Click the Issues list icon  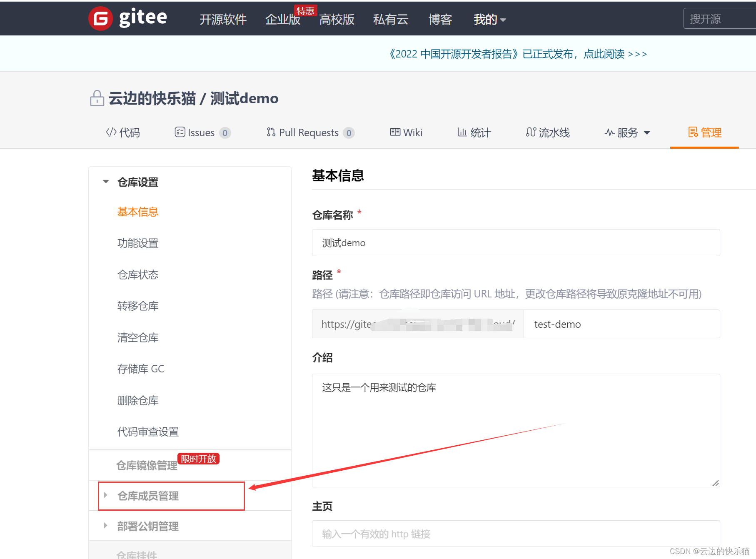point(180,132)
